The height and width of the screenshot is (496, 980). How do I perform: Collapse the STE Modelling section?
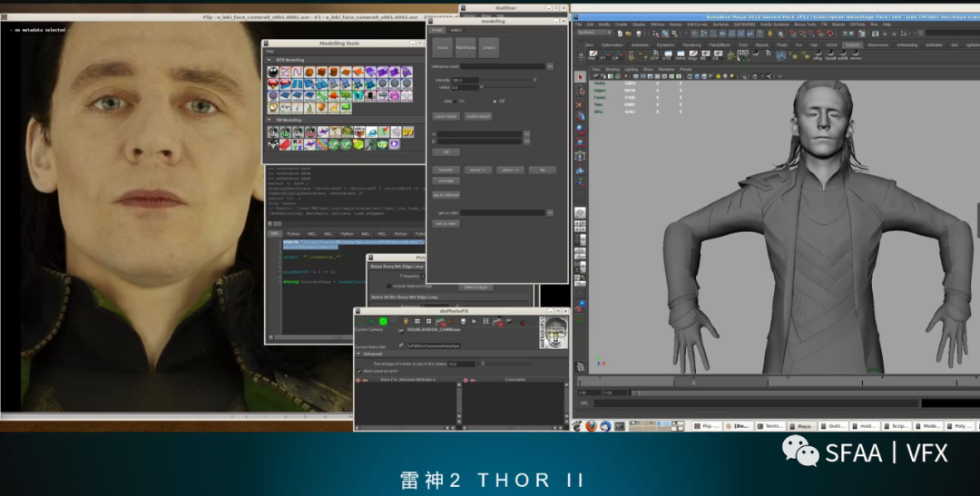click(x=269, y=60)
